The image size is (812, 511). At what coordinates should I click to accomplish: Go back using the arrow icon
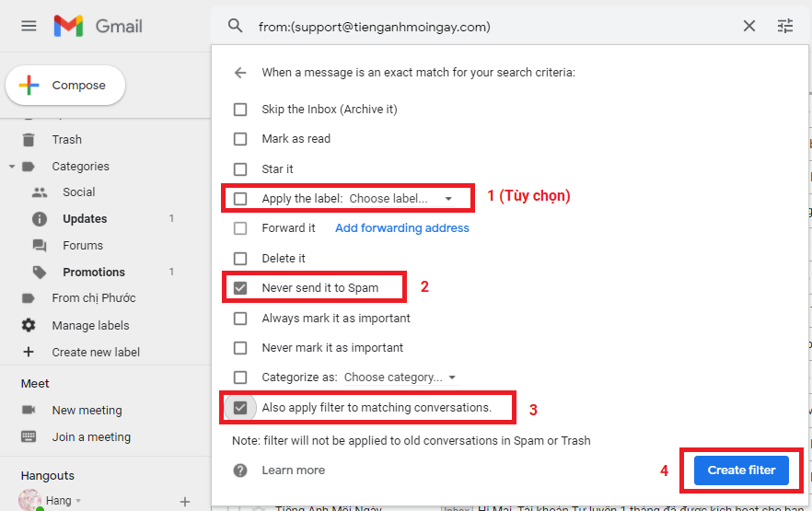click(240, 72)
